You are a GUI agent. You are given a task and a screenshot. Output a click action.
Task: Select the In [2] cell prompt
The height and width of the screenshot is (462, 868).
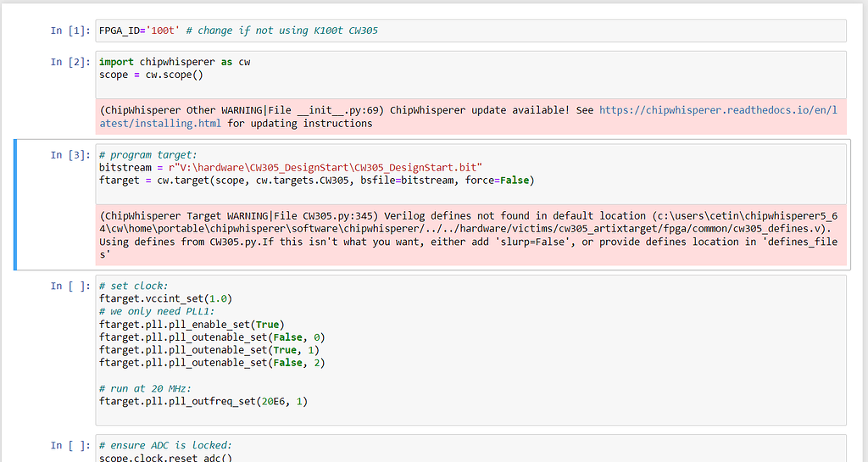(68, 62)
